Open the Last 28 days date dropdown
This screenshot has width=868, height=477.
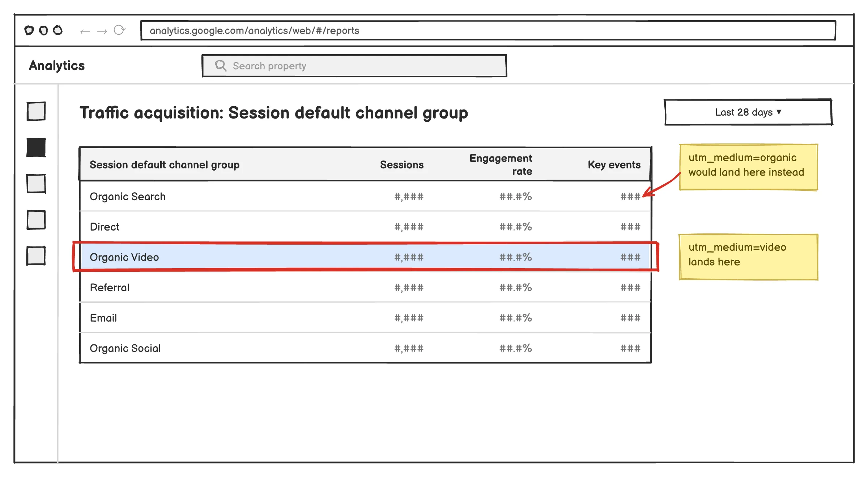(x=748, y=112)
